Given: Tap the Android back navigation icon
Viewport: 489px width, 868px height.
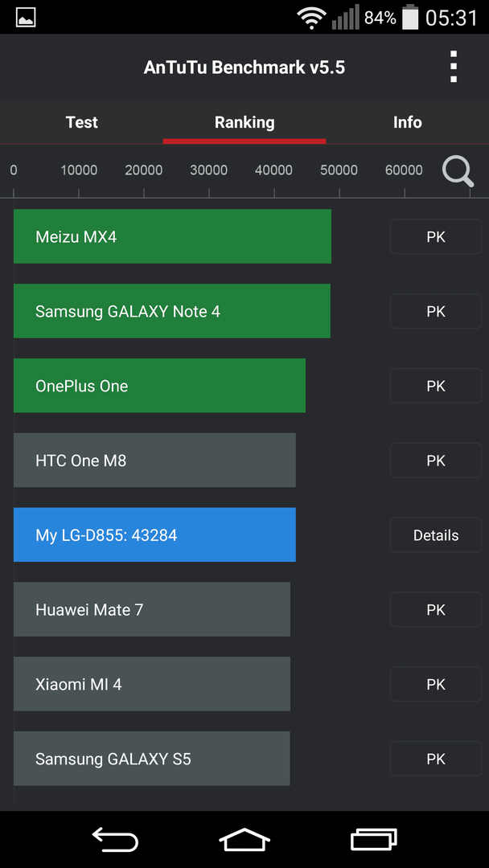Looking at the screenshot, I should tap(115, 839).
